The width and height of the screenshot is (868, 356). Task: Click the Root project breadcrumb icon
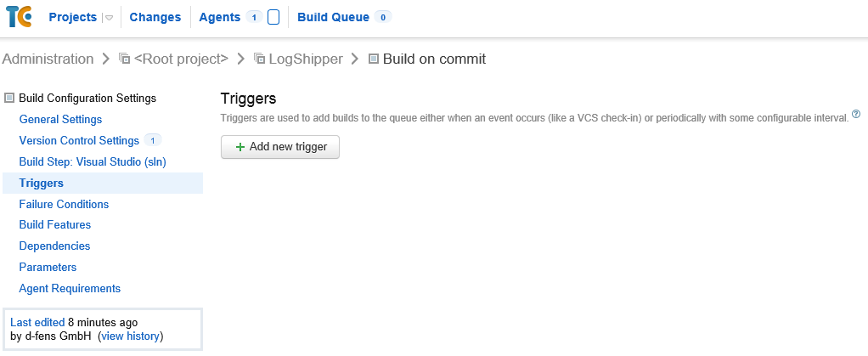[125, 59]
